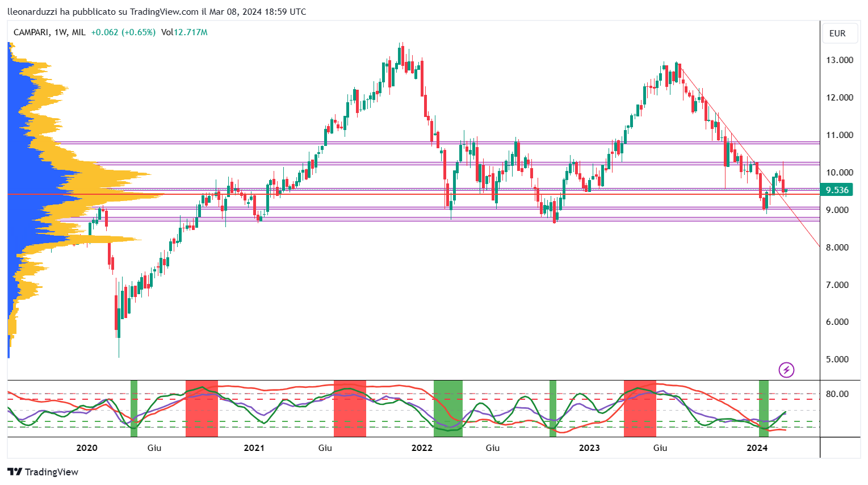This screenshot has width=868, height=485.
Task: Click the Giu label after 2022
Action: coord(493,448)
